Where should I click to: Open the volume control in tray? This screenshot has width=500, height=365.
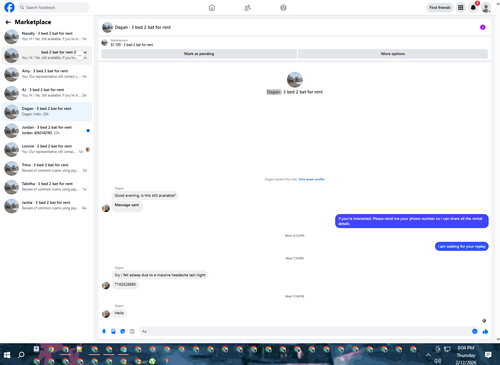438,361
